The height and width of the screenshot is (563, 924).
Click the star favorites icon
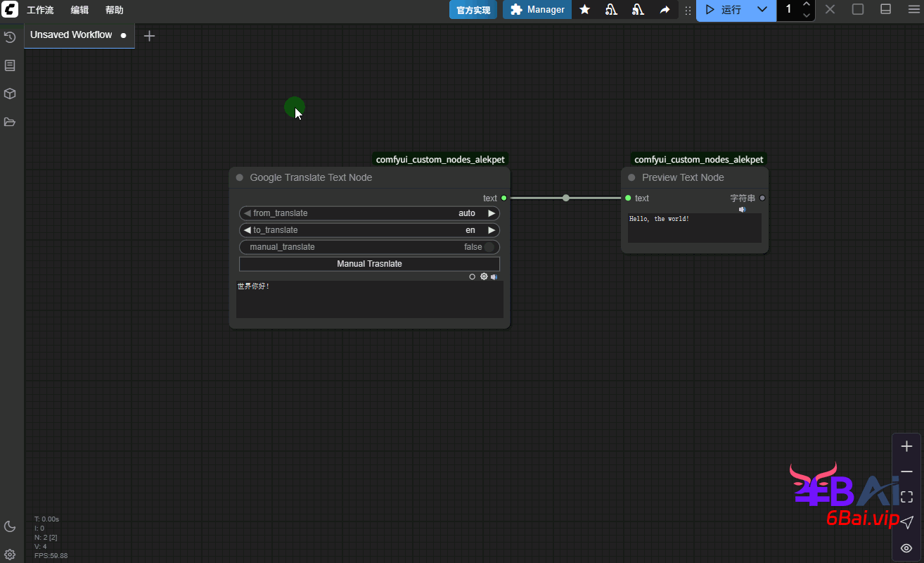[x=584, y=10]
